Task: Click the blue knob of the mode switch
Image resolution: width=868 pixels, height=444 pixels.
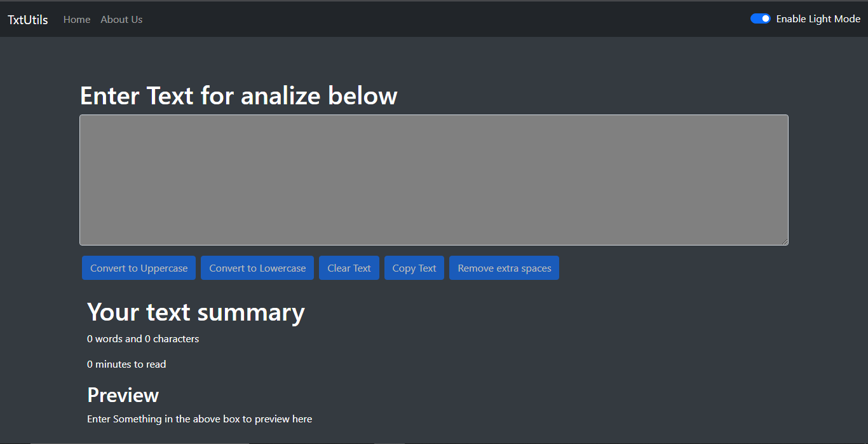Action: pyautogui.click(x=766, y=19)
